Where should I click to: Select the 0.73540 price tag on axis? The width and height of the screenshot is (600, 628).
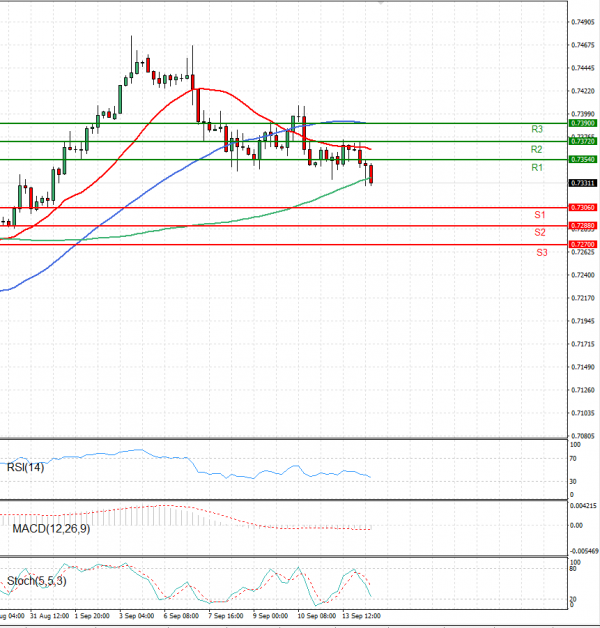coord(583,159)
